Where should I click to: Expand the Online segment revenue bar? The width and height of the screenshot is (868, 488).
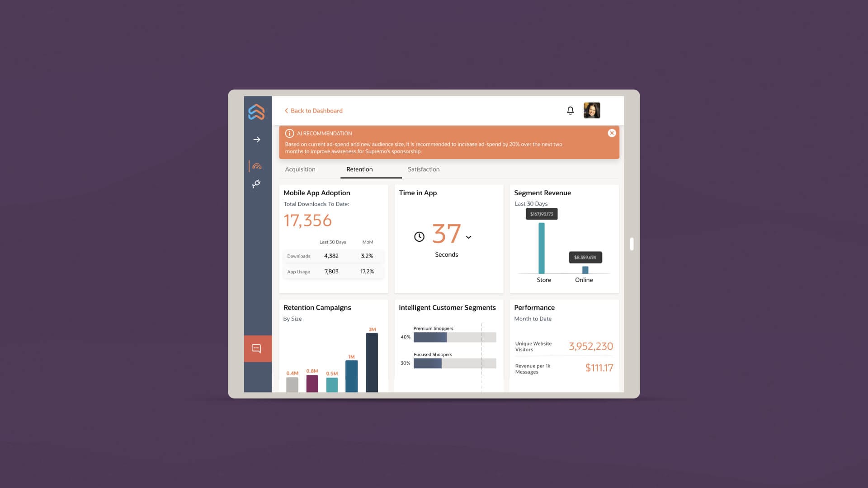(584, 269)
